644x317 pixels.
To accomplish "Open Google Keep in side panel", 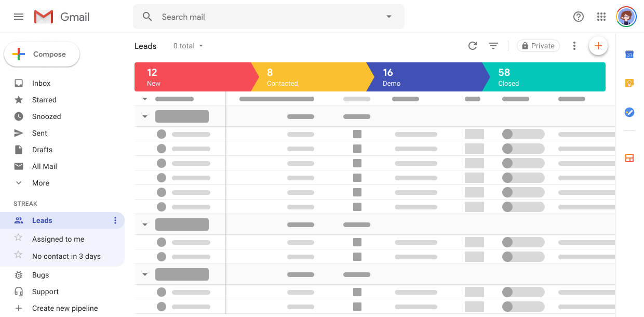I will [629, 83].
